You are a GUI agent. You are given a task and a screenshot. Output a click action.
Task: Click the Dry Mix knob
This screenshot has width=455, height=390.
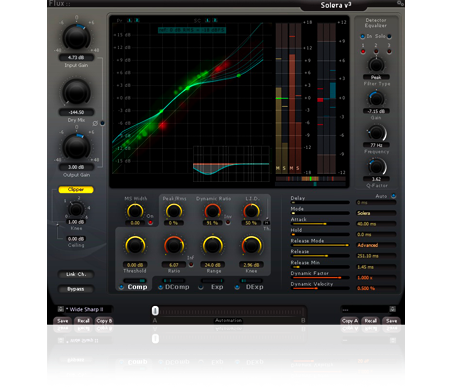(x=76, y=92)
